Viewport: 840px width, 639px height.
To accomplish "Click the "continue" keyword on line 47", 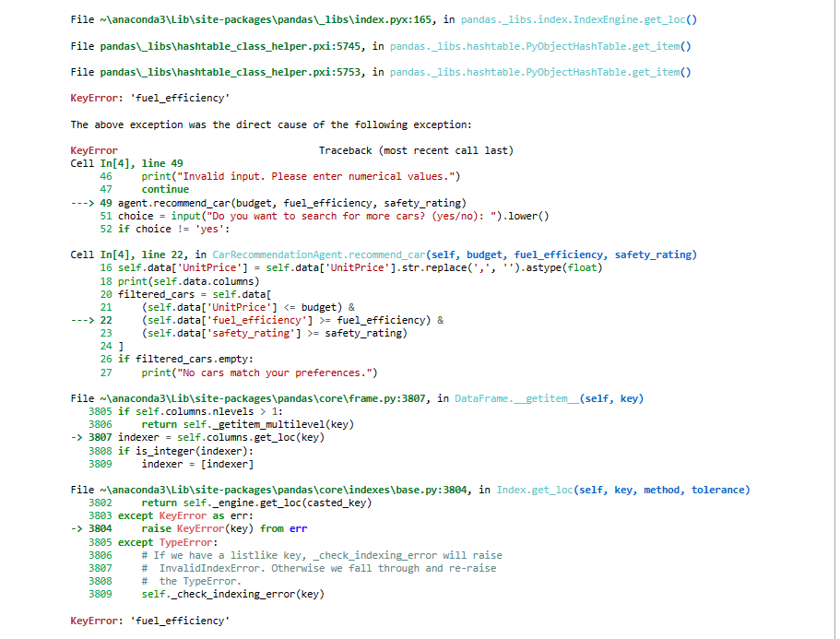I will [x=165, y=189].
